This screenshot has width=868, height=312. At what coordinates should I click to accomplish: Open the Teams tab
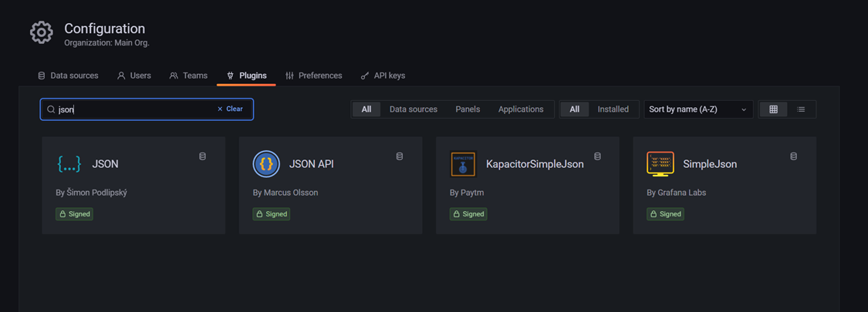coord(188,75)
